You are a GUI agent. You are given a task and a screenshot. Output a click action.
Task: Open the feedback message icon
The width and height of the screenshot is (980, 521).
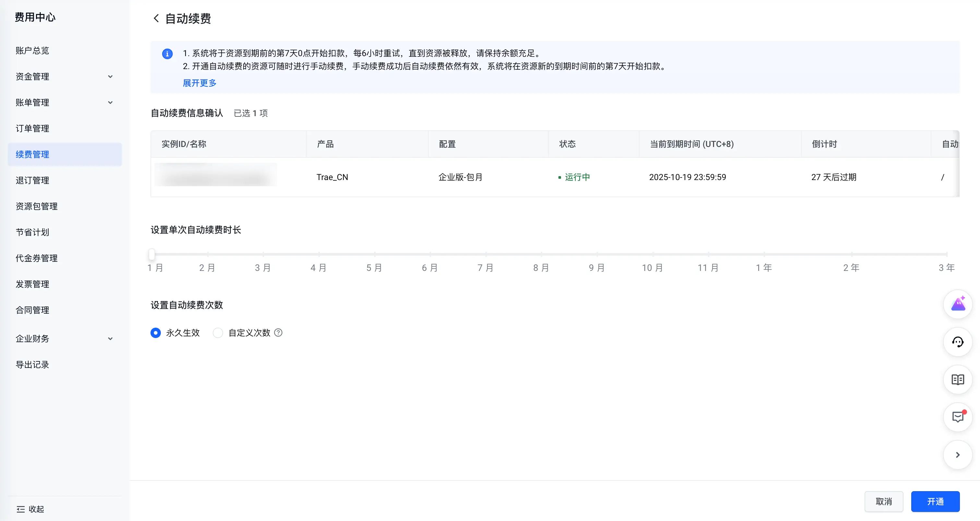[x=958, y=417]
